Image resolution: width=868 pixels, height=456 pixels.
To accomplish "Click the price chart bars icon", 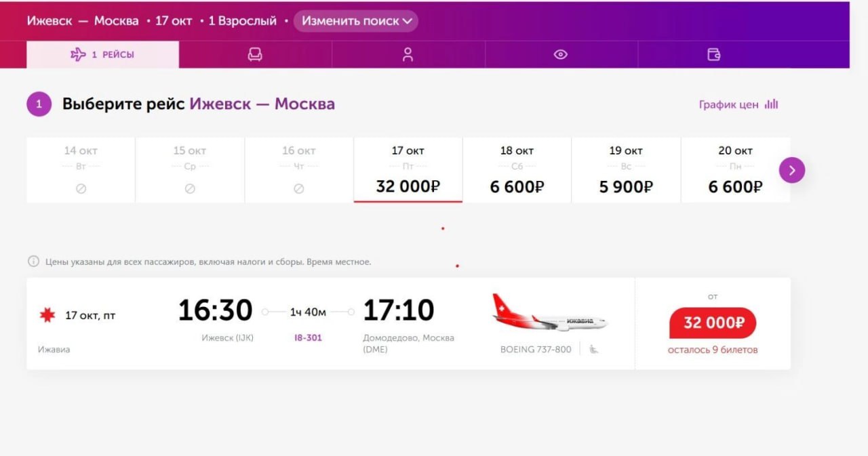I will coord(771,104).
